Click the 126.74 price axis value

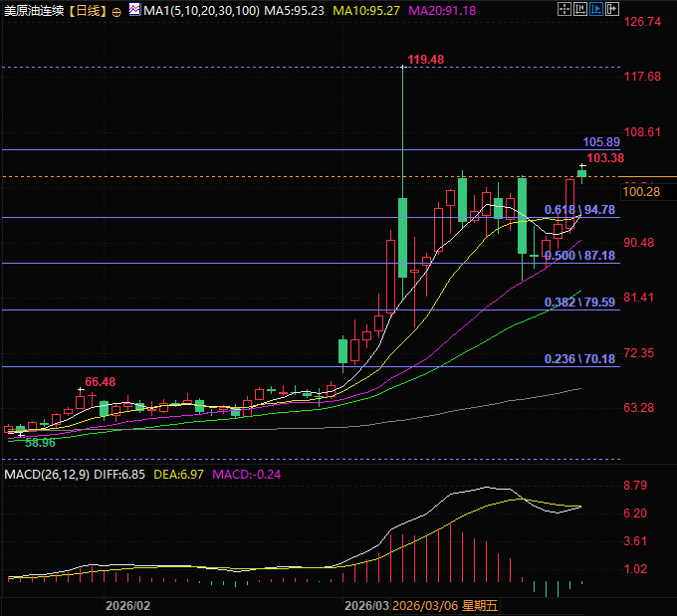(642, 22)
